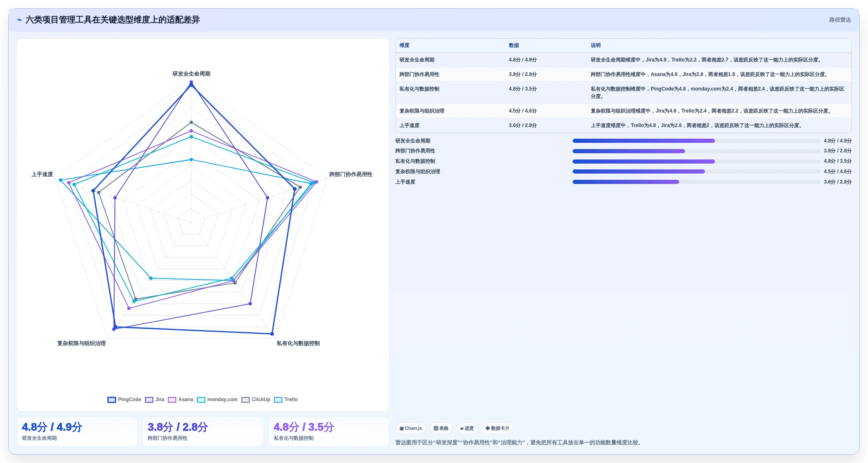868x463 pixels.
Task: Click the chart title 六类项目管理工具在关键选型维度上的适配差异
Action: [113, 20]
